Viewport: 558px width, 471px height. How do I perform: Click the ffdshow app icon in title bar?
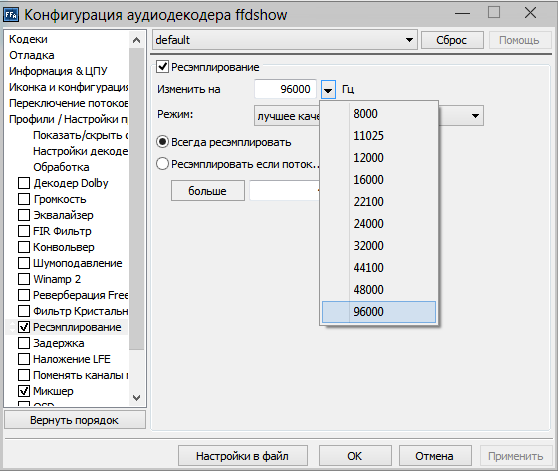[11, 15]
